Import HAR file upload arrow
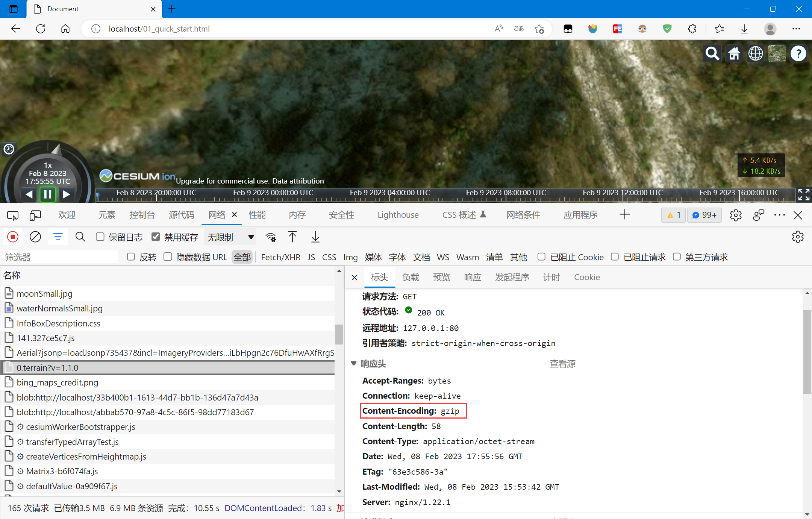Screen dimensions: 812x519 point(292,237)
